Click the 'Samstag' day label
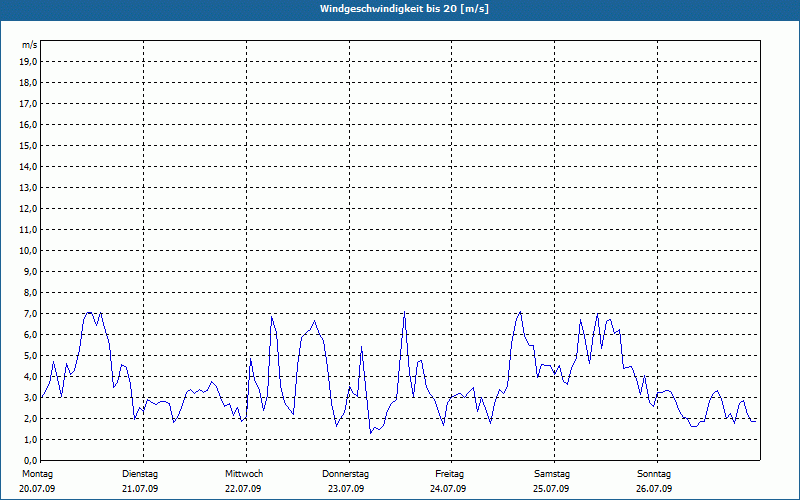Image resolution: width=800 pixels, height=500 pixels. click(552, 474)
